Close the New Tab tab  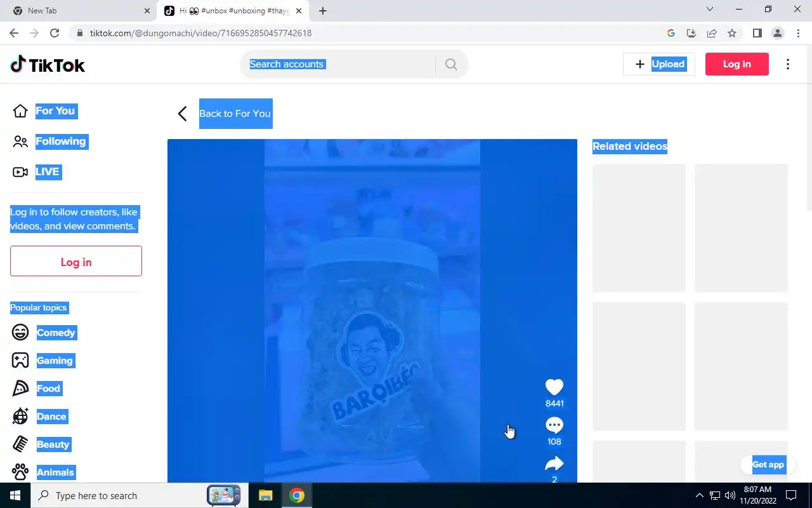147,11
